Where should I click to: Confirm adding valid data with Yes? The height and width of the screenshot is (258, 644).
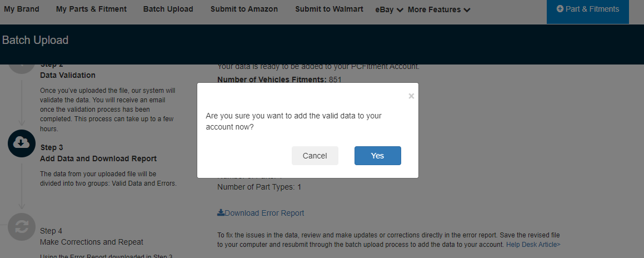(377, 156)
